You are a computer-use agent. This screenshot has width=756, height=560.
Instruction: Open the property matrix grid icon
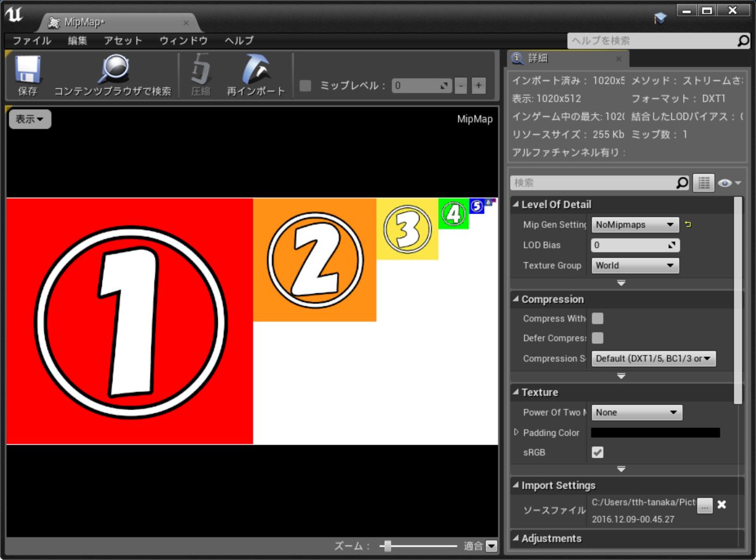tap(703, 183)
